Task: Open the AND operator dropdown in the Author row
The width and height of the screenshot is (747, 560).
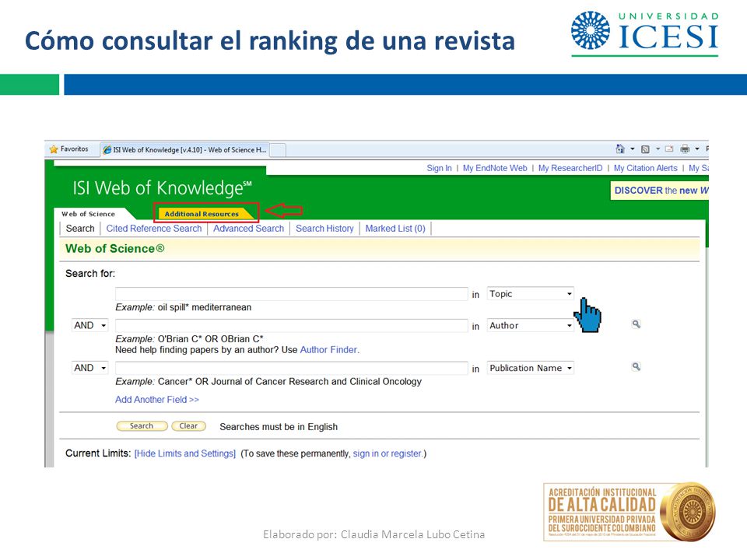Action: point(90,325)
